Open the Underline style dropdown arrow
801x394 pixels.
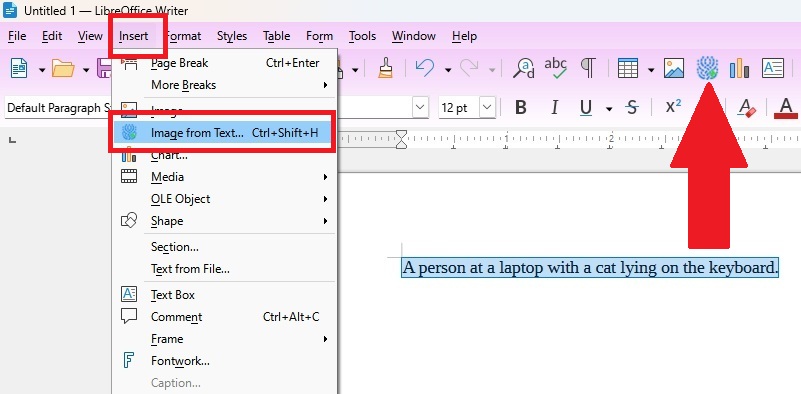609,108
